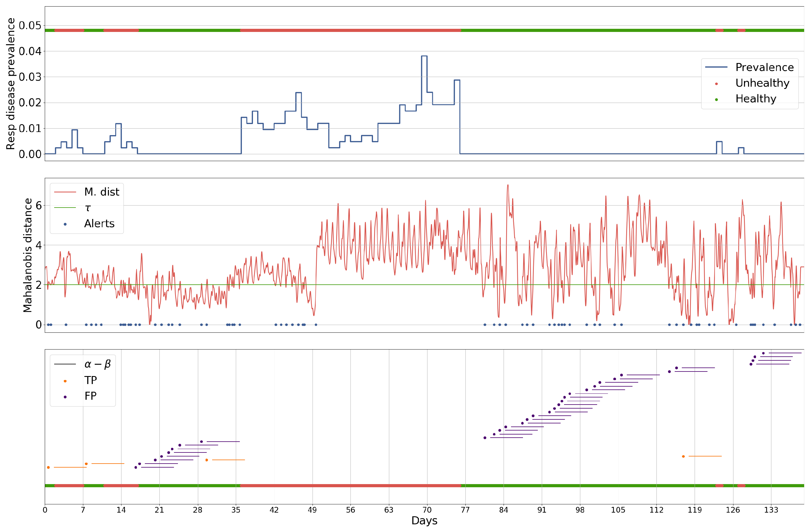Click the 0.05 prevalence tick label
Screen dimensions: 809x532
(x=30, y=25)
